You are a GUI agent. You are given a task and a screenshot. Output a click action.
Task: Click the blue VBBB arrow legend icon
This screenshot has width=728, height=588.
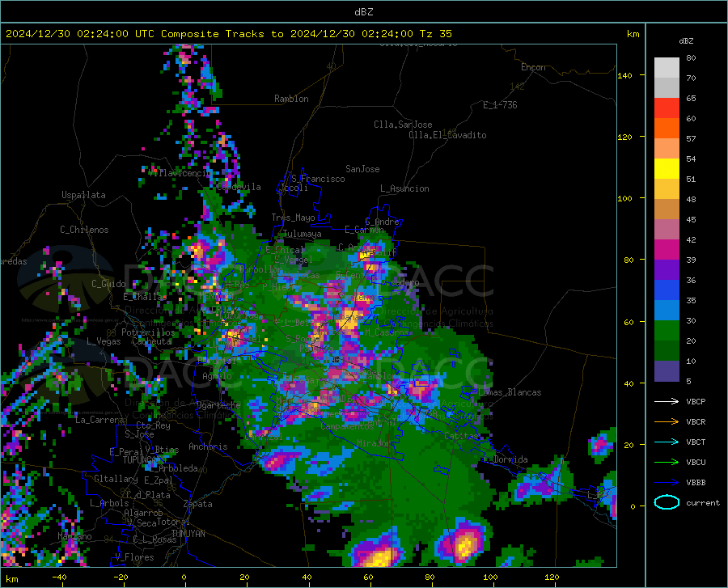pyautogui.click(x=667, y=483)
